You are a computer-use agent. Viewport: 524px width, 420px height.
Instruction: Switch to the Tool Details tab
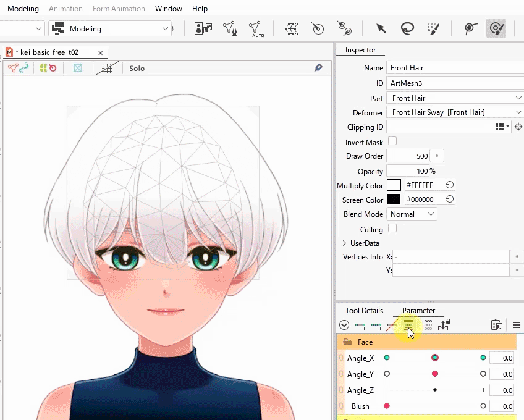click(x=364, y=311)
